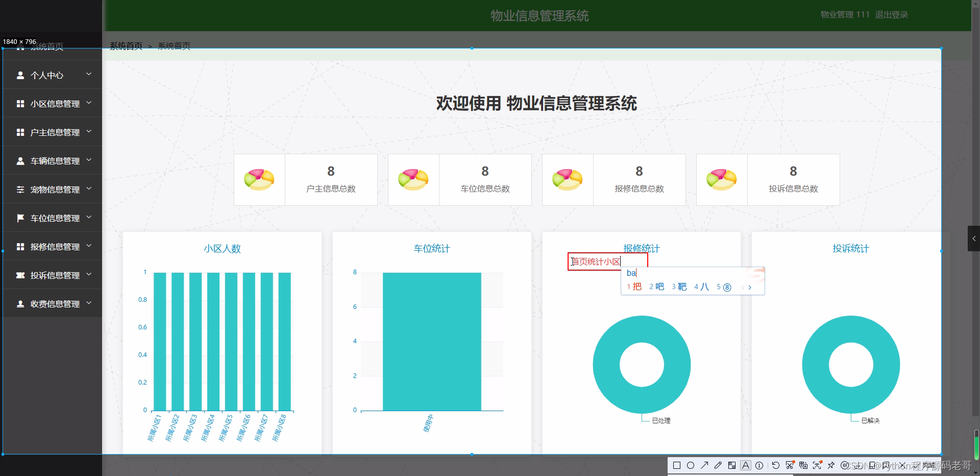This screenshot has height=476, width=980.
Task: Select the numbered marker tool
Action: coord(759,465)
